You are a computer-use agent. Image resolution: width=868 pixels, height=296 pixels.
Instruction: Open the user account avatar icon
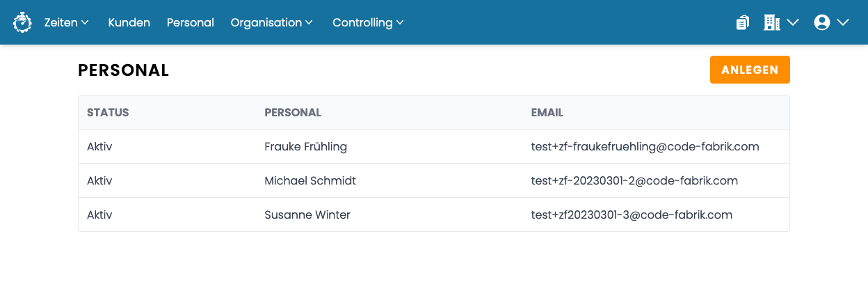[x=822, y=22]
